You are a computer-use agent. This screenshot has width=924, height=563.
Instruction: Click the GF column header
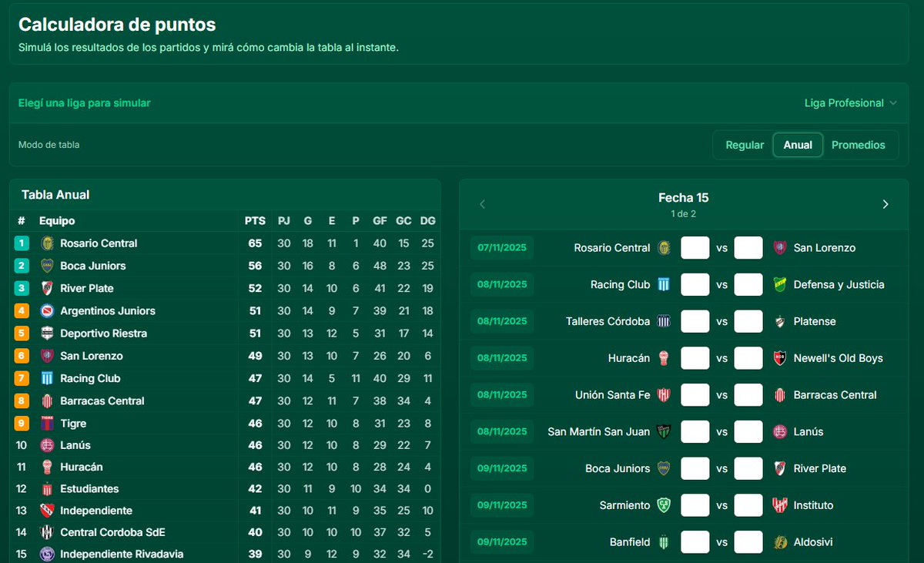click(x=380, y=221)
